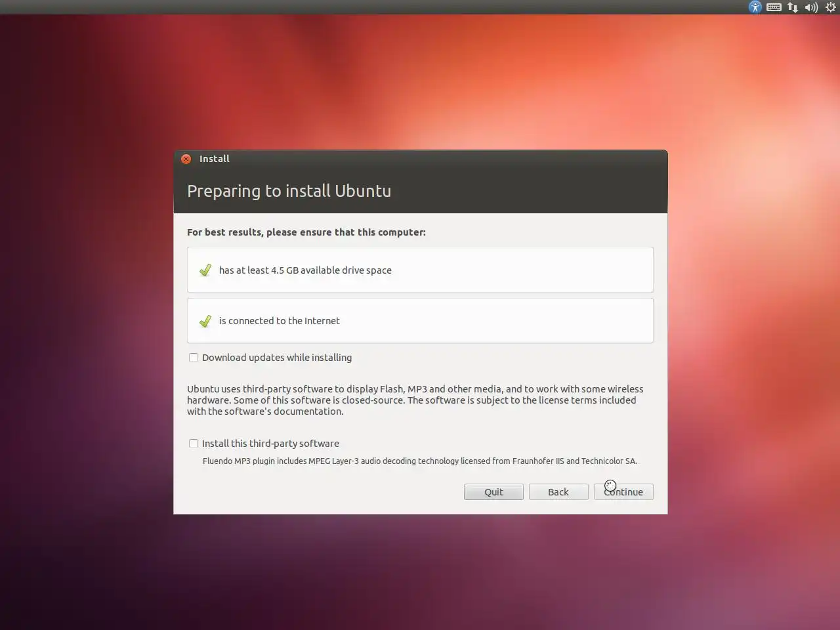This screenshot has width=840, height=630.
Task: Click the third-party software description paragraph
Action: click(415, 400)
